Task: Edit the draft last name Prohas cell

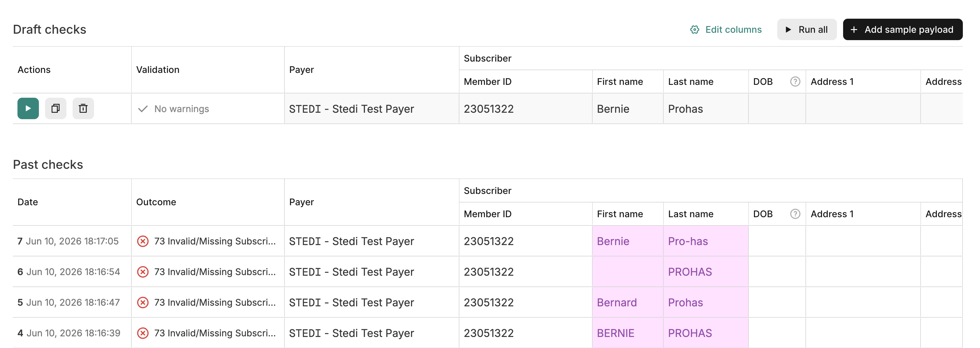Action: [x=706, y=109]
